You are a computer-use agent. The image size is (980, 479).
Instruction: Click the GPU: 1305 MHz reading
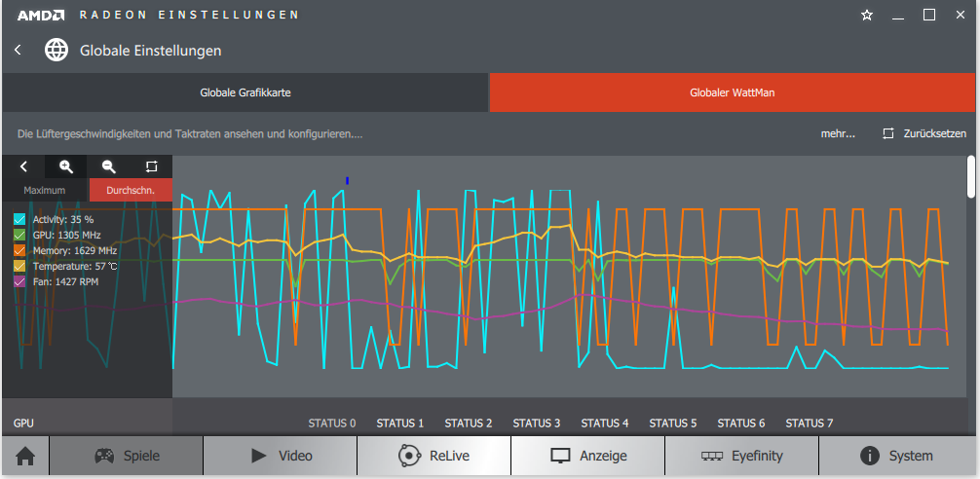(67, 235)
